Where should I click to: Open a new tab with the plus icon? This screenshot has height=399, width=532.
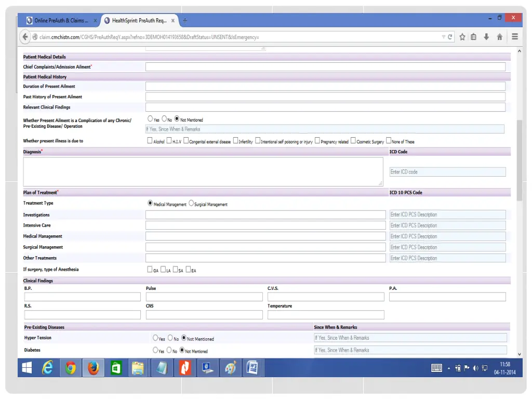[x=185, y=21]
